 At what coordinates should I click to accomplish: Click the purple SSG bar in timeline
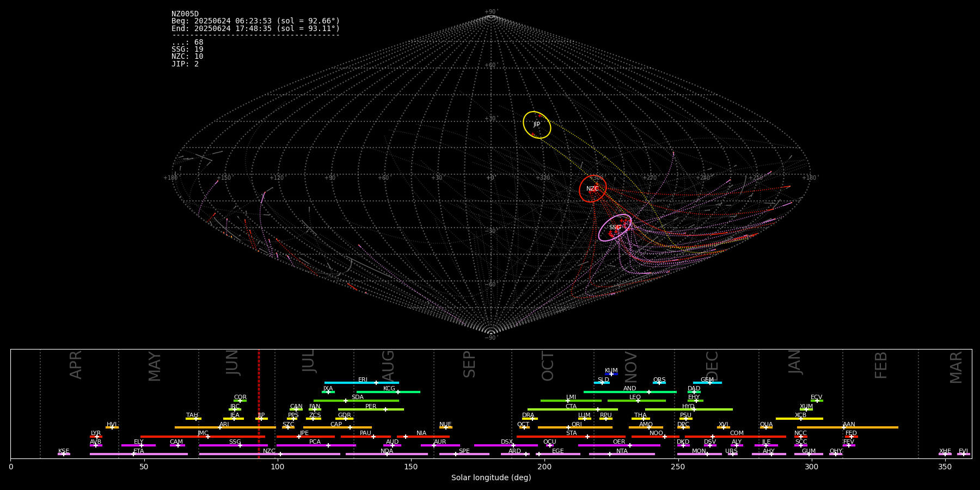click(x=233, y=445)
